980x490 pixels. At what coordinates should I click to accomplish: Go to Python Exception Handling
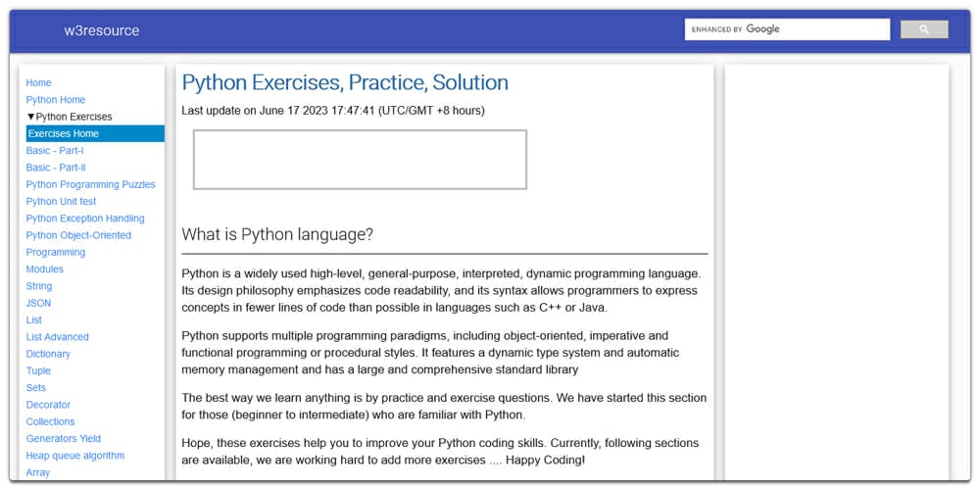85,219
